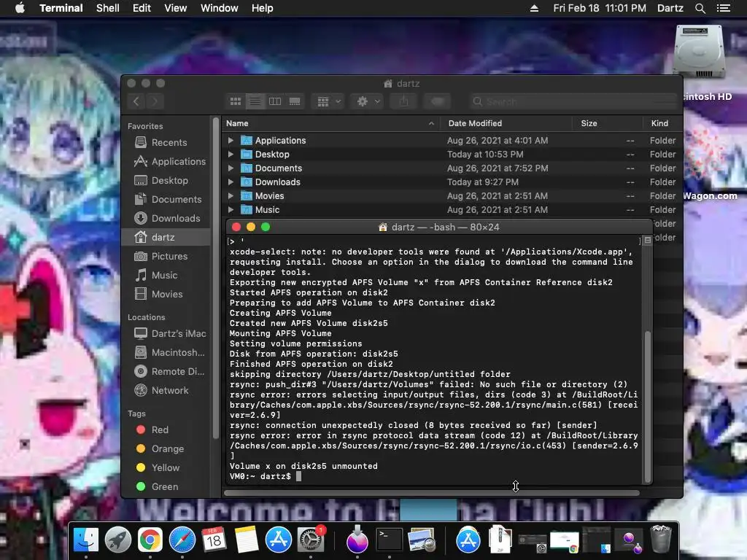
Task: Sort by Kind column header
Action: tap(662, 123)
